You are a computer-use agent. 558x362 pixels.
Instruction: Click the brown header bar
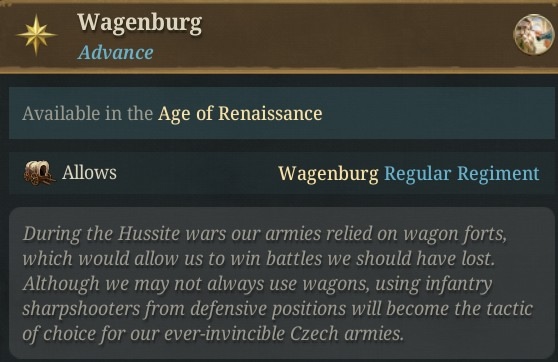coord(279,36)
